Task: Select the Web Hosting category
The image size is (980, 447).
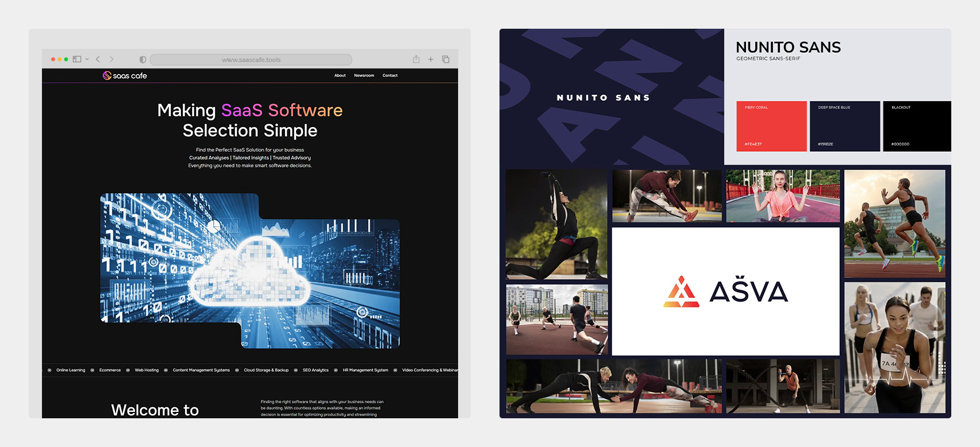Action: point(147,370)
